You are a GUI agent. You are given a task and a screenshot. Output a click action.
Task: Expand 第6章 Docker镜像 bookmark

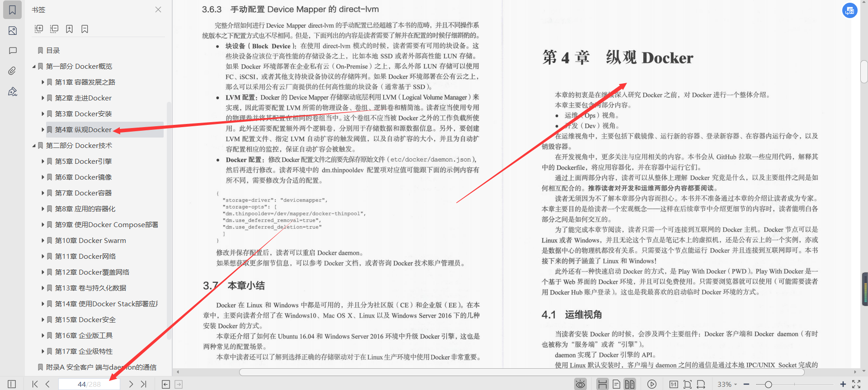(43, 177)
